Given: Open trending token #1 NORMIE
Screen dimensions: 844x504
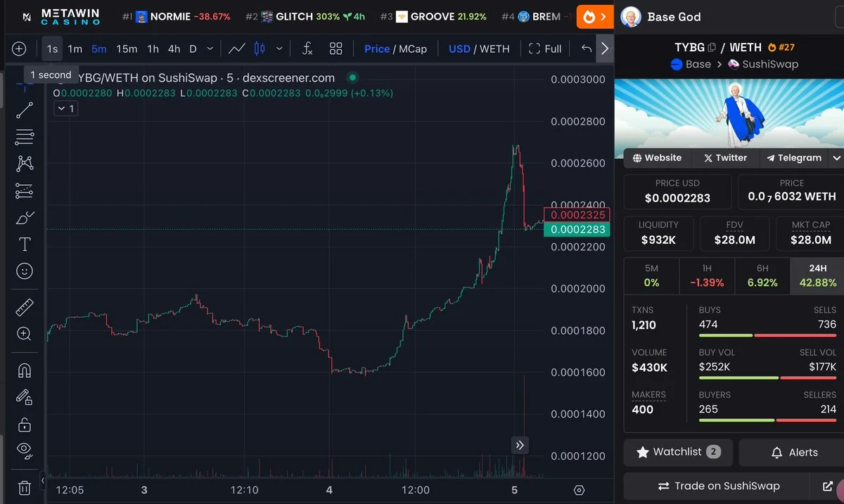Looking at the screenshot, I should tap(176, 16).
